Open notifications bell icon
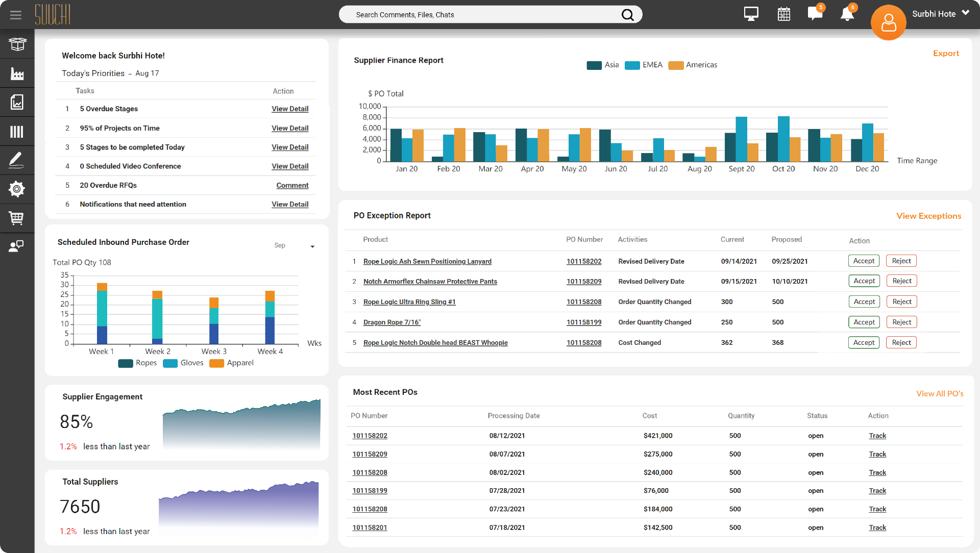This screenshot has height=553, width=980. click(848, 13)
